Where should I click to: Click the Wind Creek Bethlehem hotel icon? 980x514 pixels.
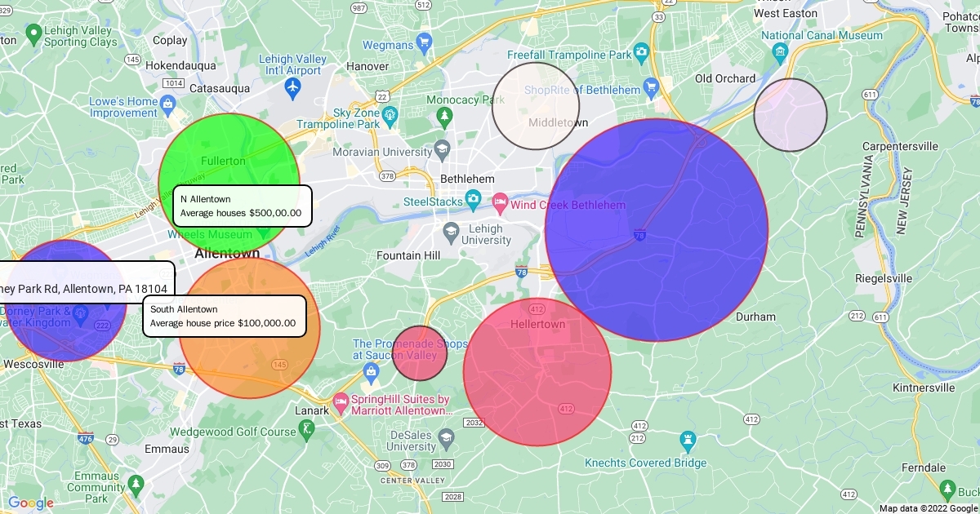click(500, 201)
